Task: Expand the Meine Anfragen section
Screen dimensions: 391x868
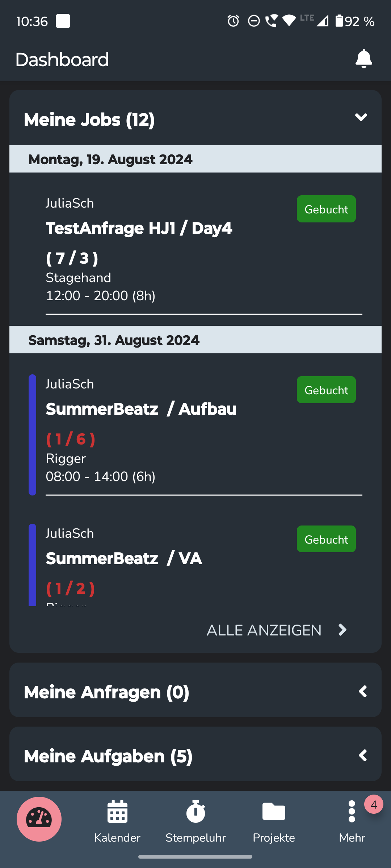Action: point(363,692)
